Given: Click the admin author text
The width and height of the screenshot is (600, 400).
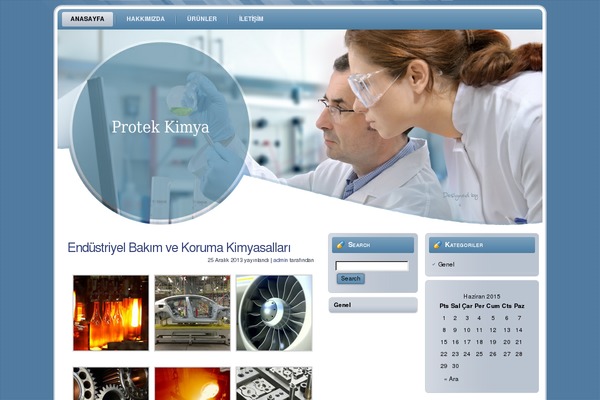Looking at the screenshot, I should pos(280,260).
